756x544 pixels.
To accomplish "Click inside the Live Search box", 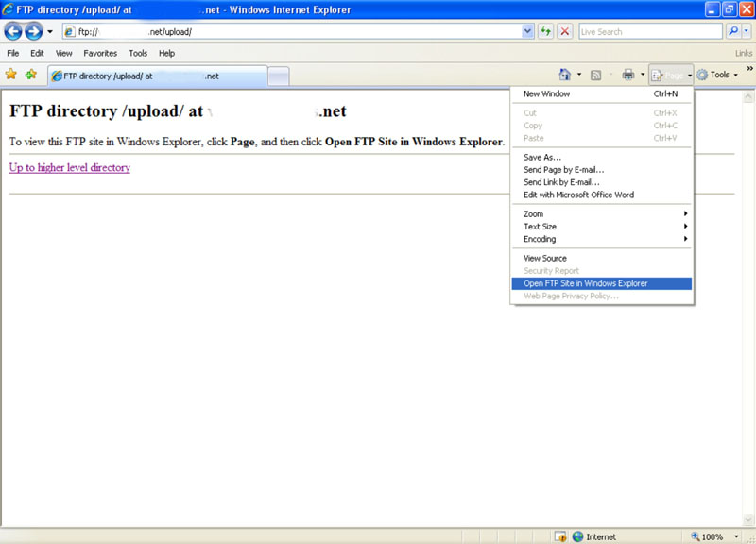I will [x=650, y=32].
